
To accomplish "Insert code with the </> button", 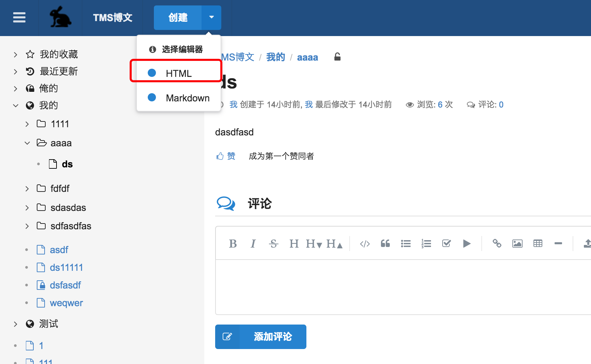I will 365,244.
